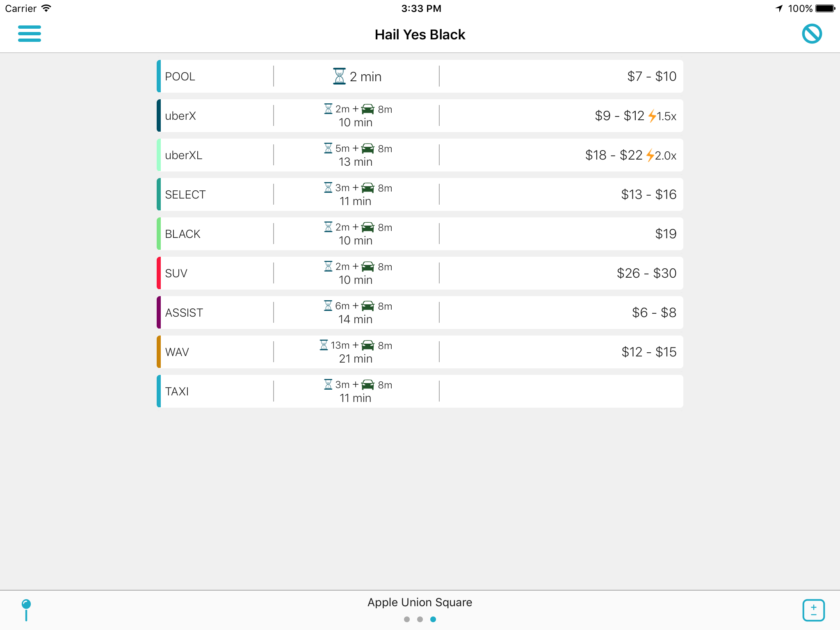Screen dimensions: 840x630
Task: Tap the hourglass icon in POOL row
Action: click(x=339, y=76)
